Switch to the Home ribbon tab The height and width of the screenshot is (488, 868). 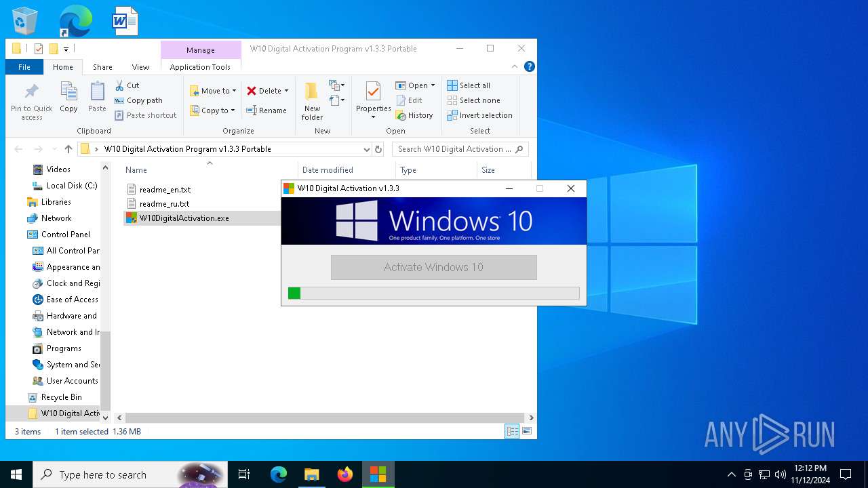(63, 67)
